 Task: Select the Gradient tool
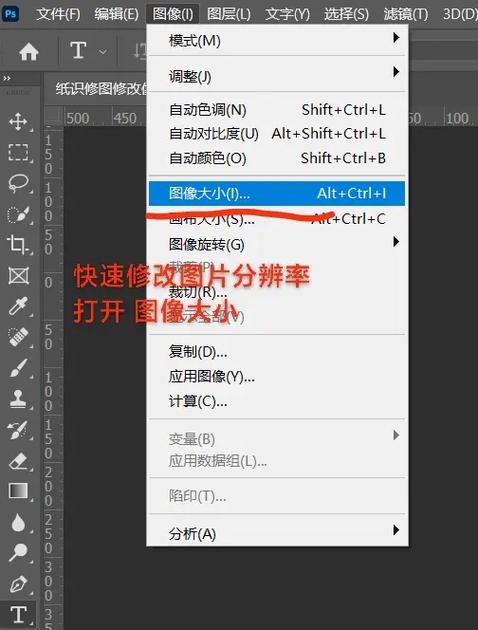pyautogui.click(x=18, y=491)
